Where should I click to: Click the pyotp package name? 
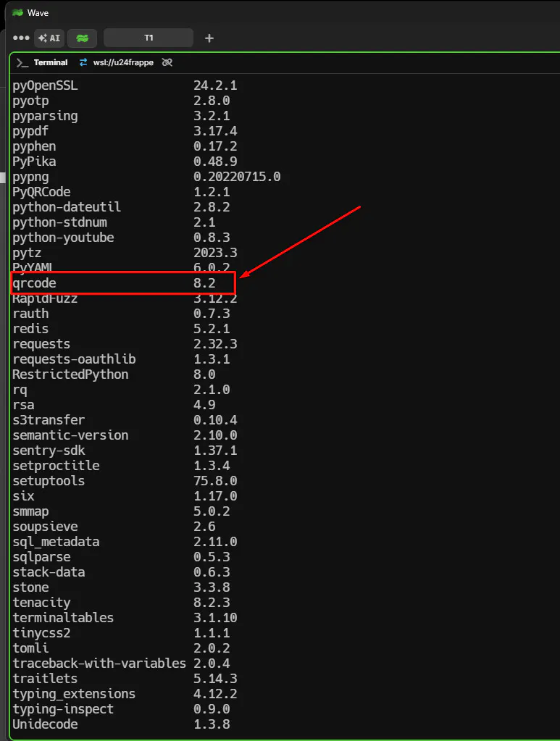(30, 101)
